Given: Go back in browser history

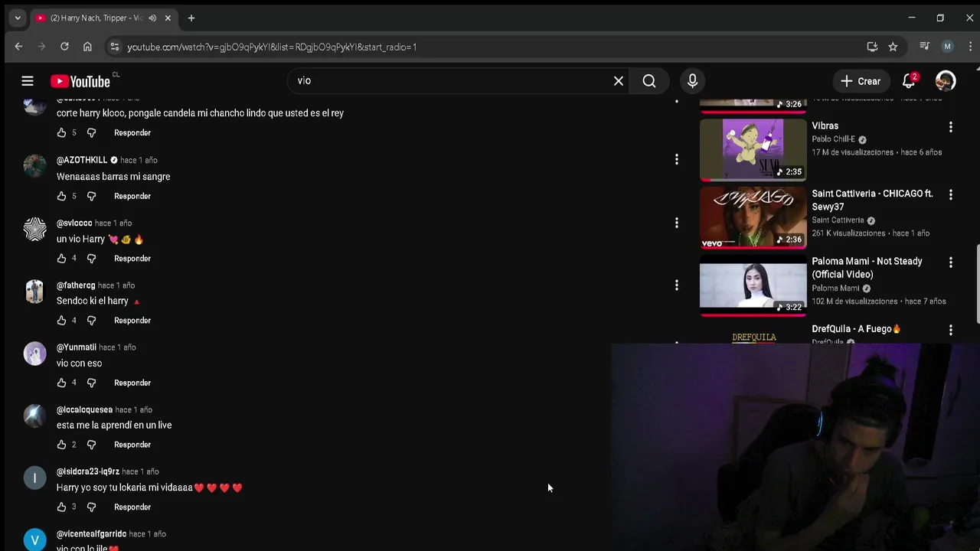Looking at the screenshot, I should tap(18, 47).
